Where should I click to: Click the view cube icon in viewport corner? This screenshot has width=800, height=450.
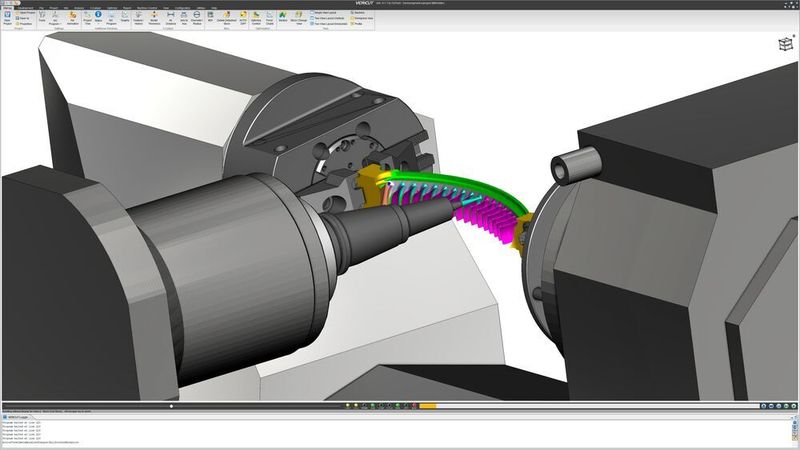(786, 44)
